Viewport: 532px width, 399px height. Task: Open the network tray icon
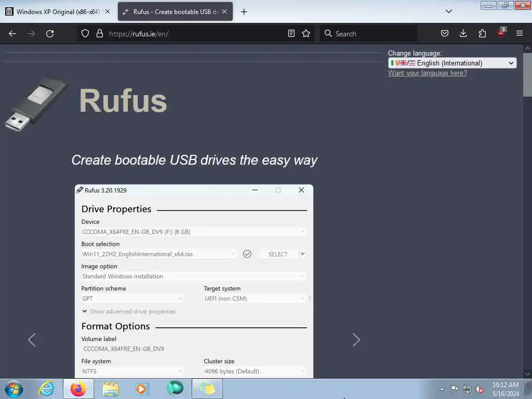coord(467,389)
